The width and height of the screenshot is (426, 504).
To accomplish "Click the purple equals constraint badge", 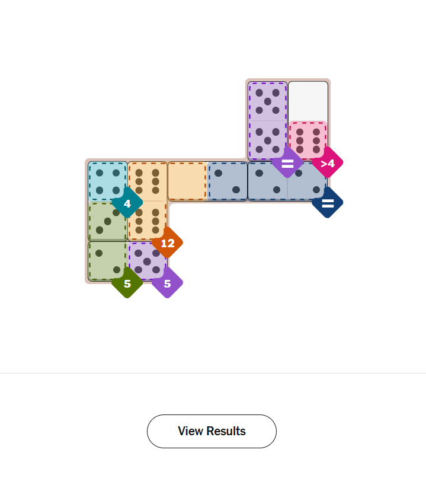I will [x=287, y=162].
